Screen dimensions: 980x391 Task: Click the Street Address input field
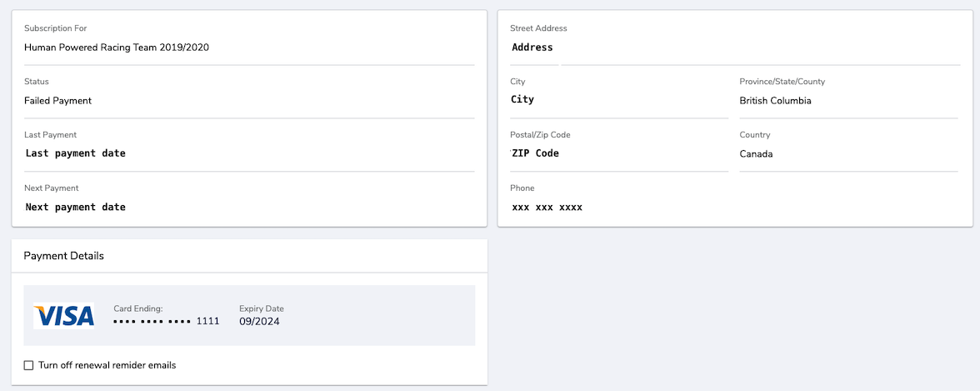coord(733,48)
